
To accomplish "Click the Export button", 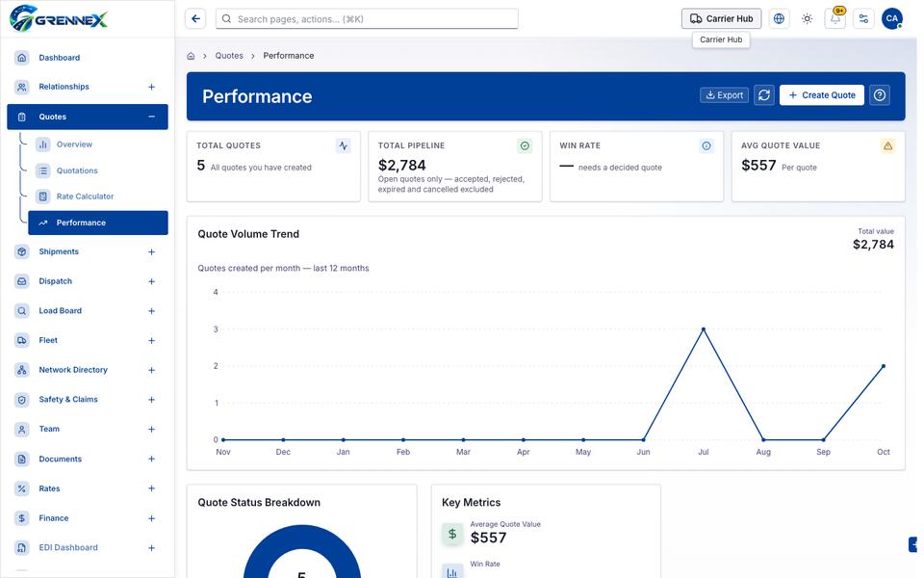I will coord(724,95).
